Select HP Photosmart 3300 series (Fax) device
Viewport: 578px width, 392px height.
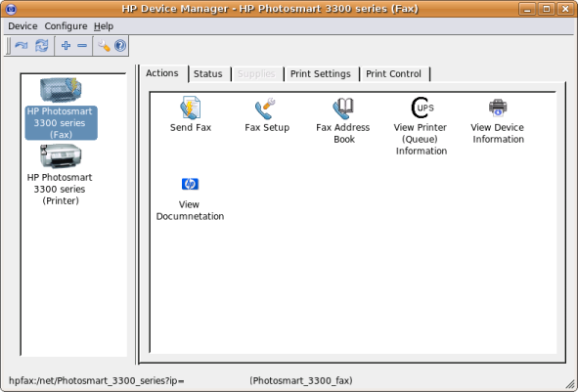[61, 109]
